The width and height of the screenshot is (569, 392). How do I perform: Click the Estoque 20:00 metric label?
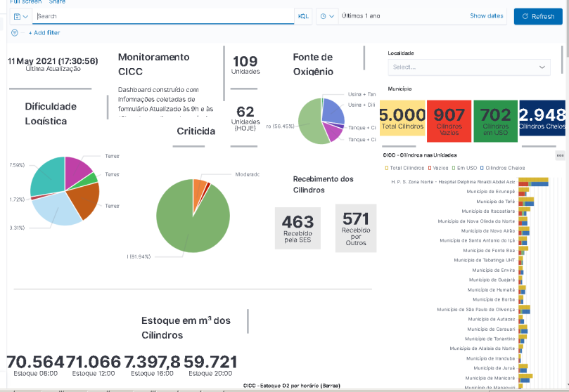click(x=210, y=374)
